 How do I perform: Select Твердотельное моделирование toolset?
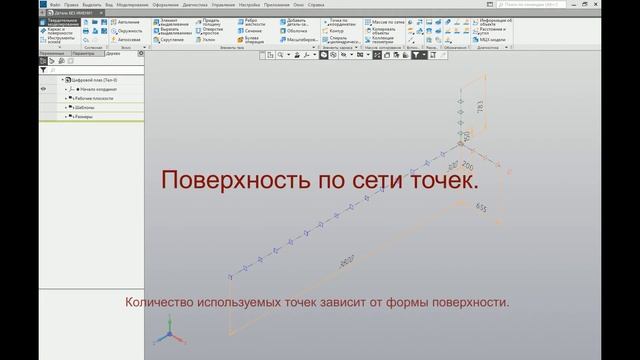(x=60, y=22)
